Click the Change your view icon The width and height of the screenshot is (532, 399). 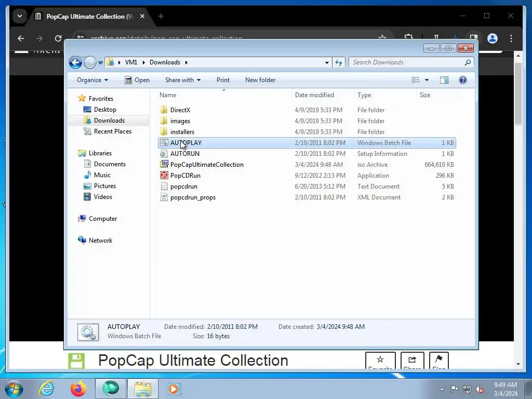[415, 80]
